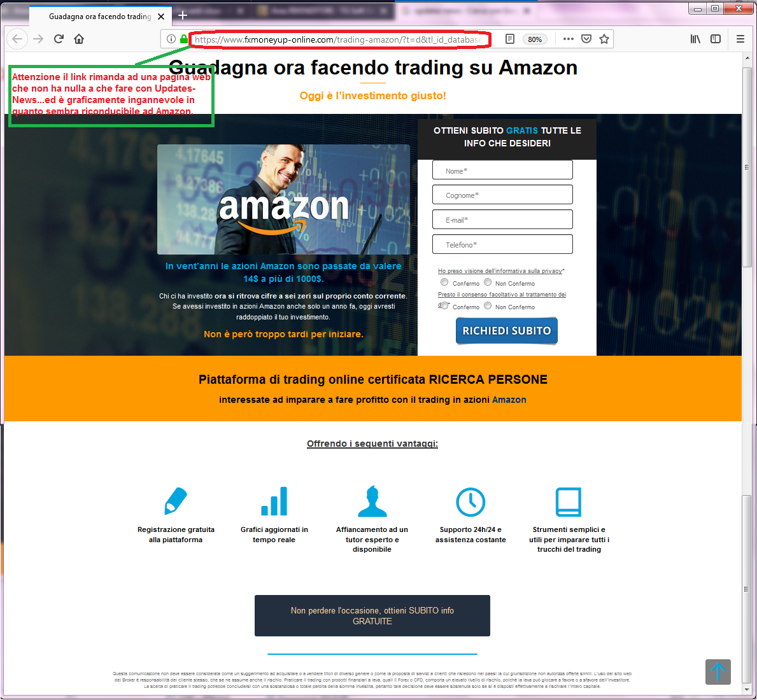Screen dimensions: 757x700
Task: Click the scroll-to-top arrow button
Action: [718, 671]
